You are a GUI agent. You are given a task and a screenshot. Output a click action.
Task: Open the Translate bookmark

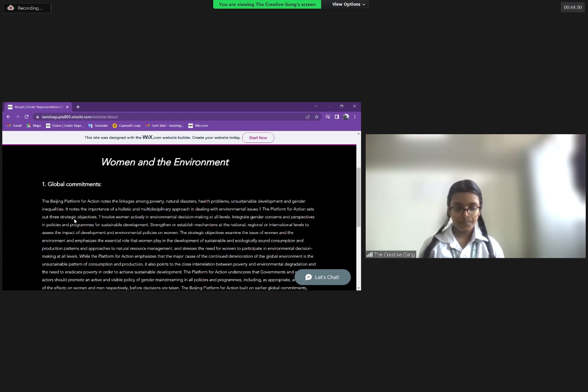point(98,125)
